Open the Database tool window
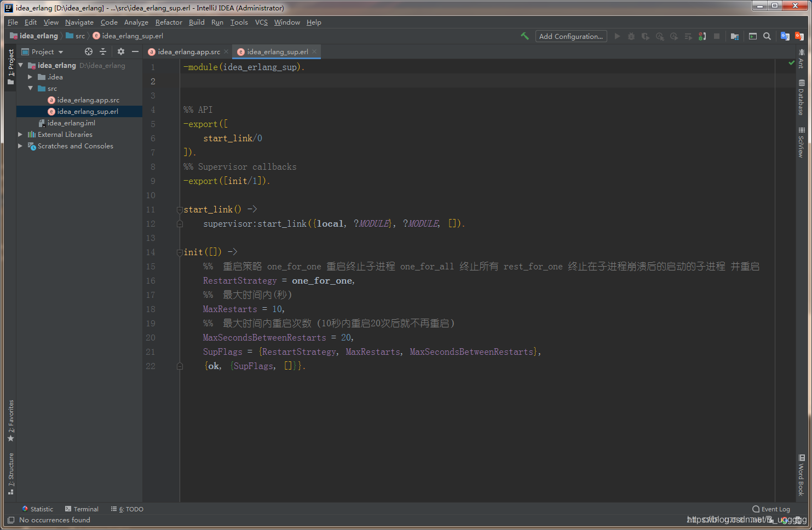Screen dimensions: 812x530 click(801, 97)
